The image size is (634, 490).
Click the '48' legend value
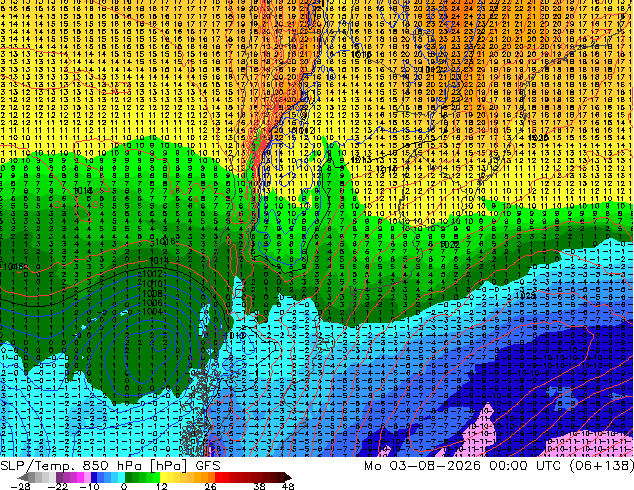(288, 486)
